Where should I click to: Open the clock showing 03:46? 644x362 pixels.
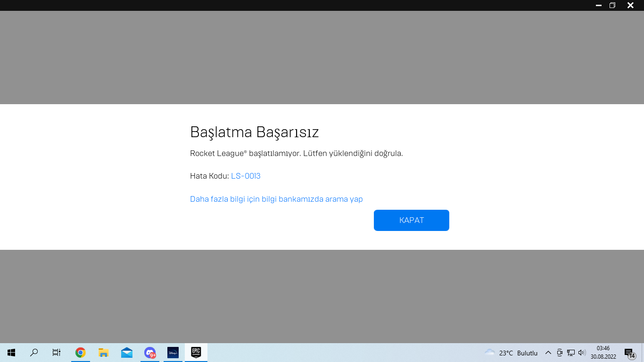[603, 353]
